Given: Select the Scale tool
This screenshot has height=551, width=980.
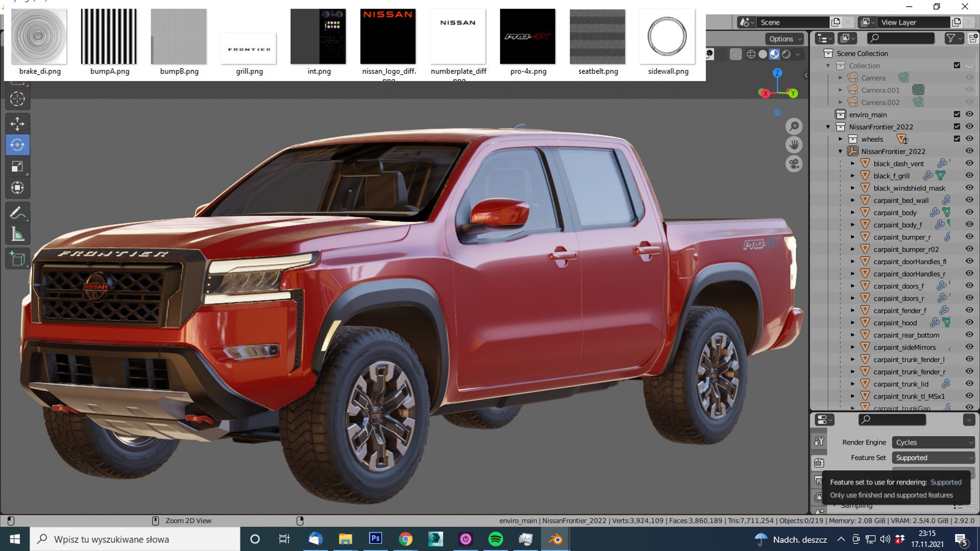Looking at the screenshot, I should tap(17, 166).
